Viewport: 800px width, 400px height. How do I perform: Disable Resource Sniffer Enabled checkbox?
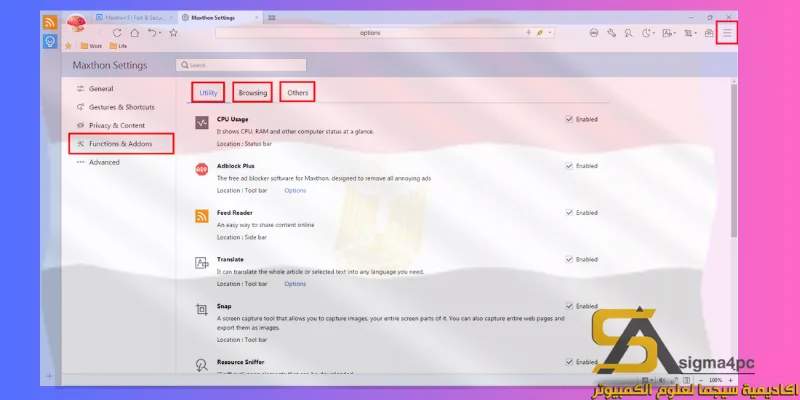pos(569,362)
